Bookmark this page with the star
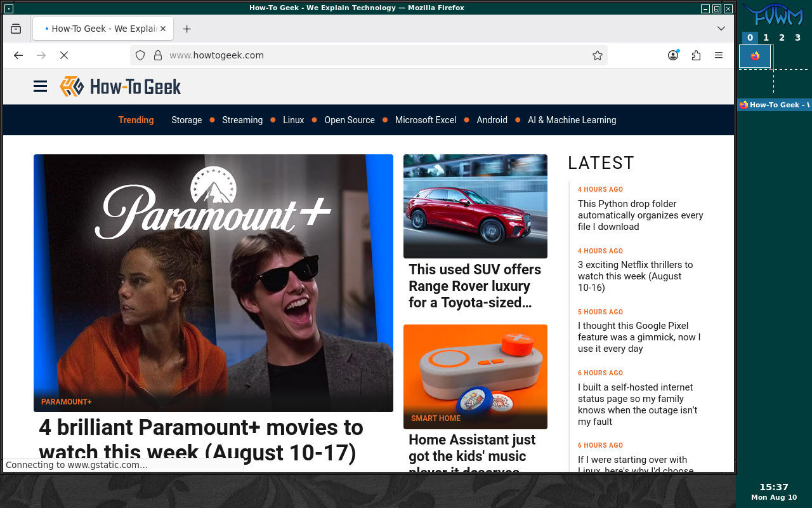 click(597, 55)
